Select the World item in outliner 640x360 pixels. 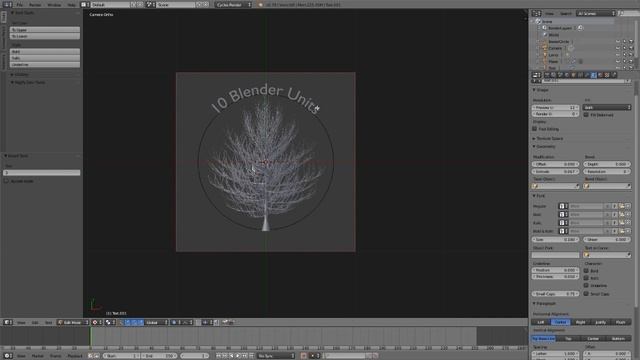click(553, 35)
